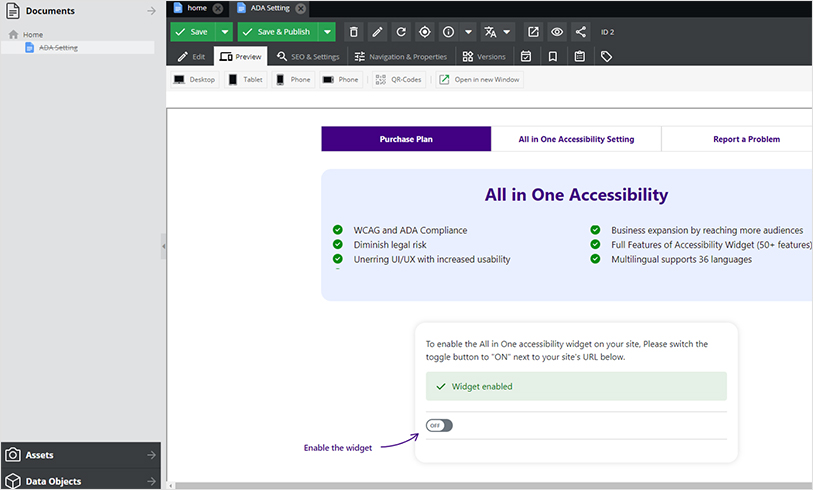
Task: Click the All in One Accessibility heading
Action: coord(576,195)
